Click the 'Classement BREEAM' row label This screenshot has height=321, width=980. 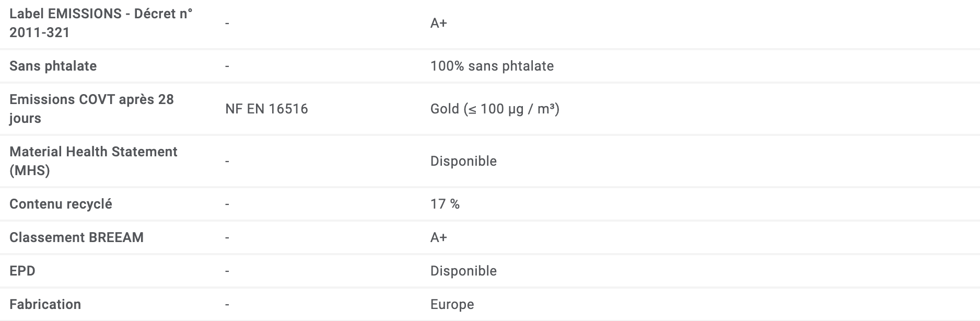pos(76,237)
